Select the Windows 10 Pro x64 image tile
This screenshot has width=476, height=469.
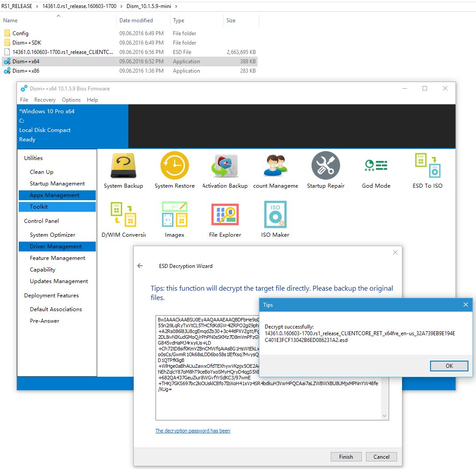click(x=73, y=125)
